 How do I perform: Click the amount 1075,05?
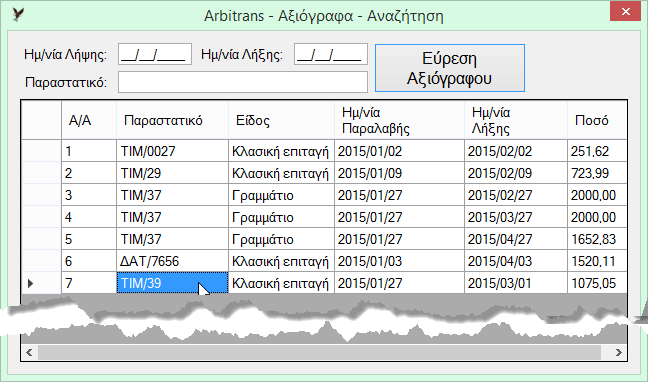coord(597,283)
